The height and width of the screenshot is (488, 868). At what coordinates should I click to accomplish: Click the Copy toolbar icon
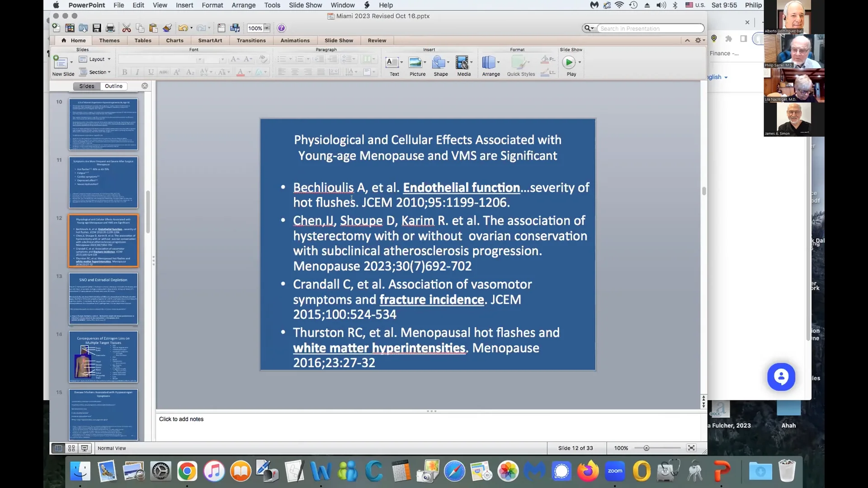(140, 28)
